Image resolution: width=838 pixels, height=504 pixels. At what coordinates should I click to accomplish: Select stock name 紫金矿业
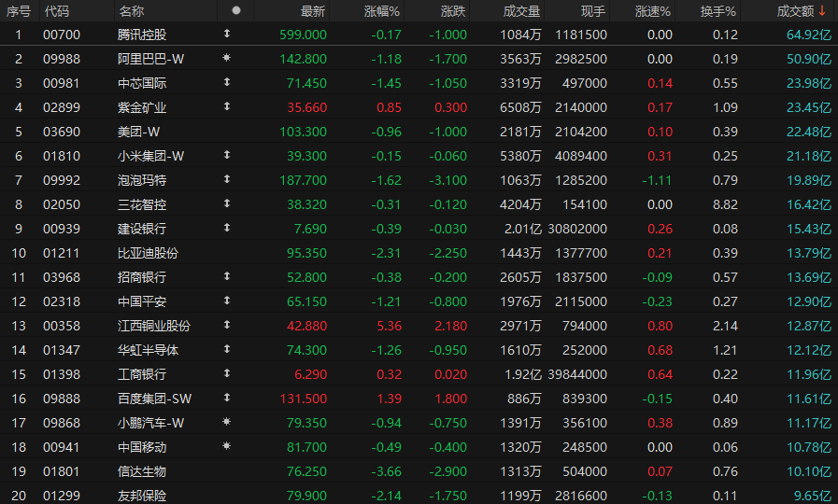coord(142,108)
